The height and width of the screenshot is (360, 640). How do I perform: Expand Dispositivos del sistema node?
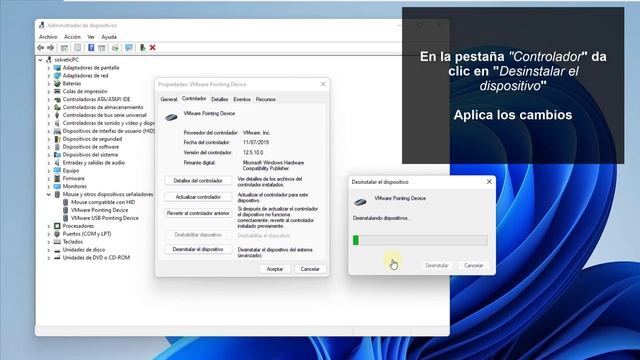point(49,155)
